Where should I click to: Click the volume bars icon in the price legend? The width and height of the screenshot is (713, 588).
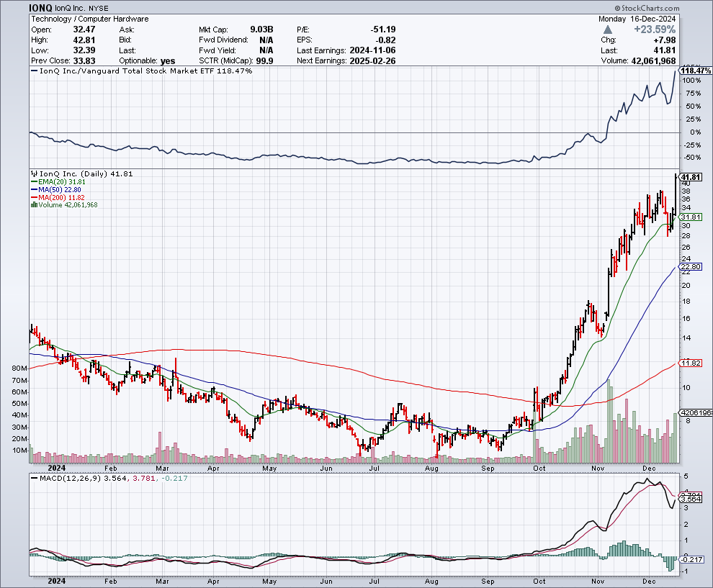(34, 205)
